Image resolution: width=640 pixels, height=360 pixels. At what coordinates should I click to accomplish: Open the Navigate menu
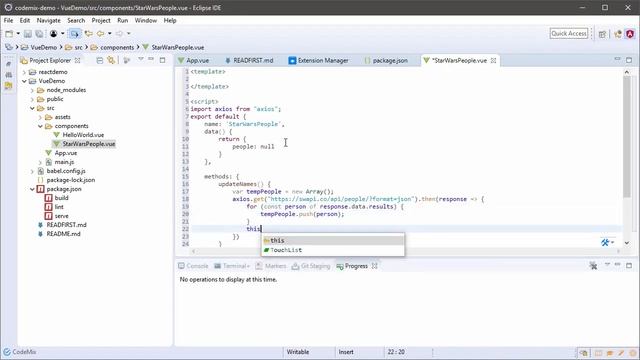click(x=49, y=20)
